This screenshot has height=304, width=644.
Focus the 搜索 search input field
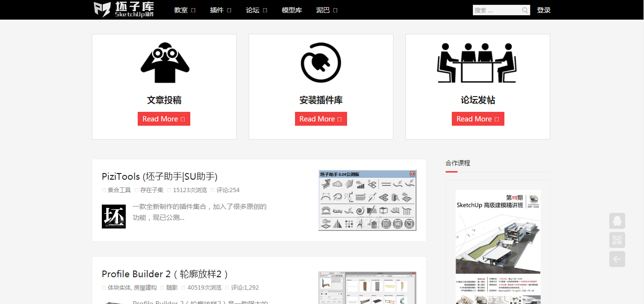[496, 10]
